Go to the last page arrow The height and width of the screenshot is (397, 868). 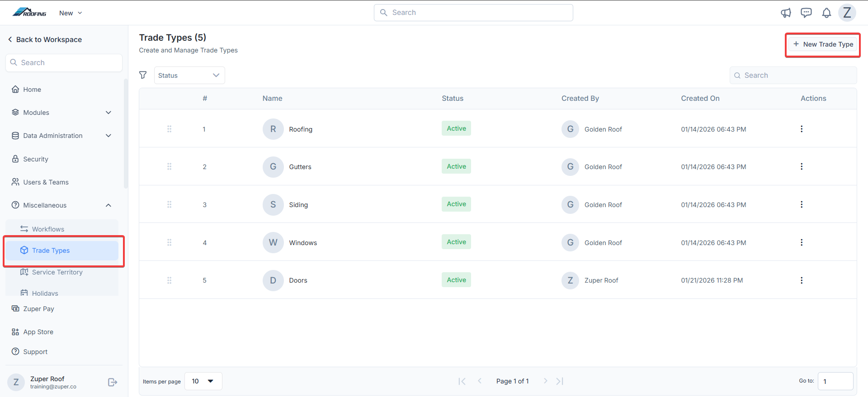click(560, 381)
